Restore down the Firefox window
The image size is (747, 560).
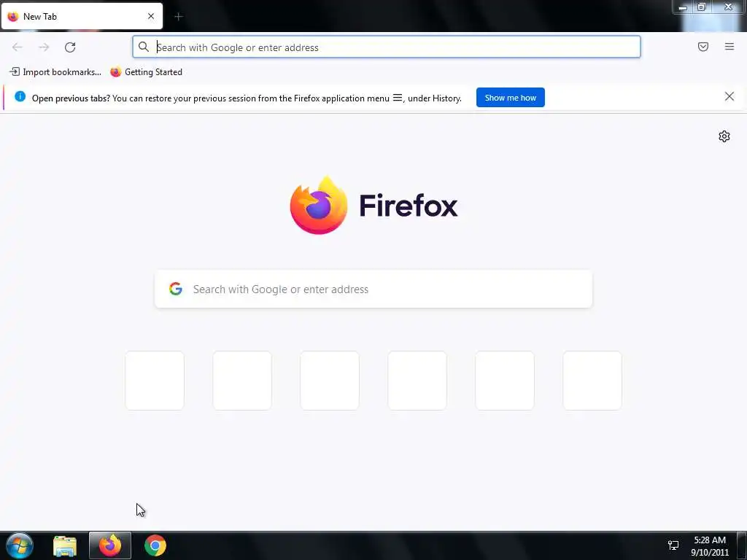(x=701, y=7)
